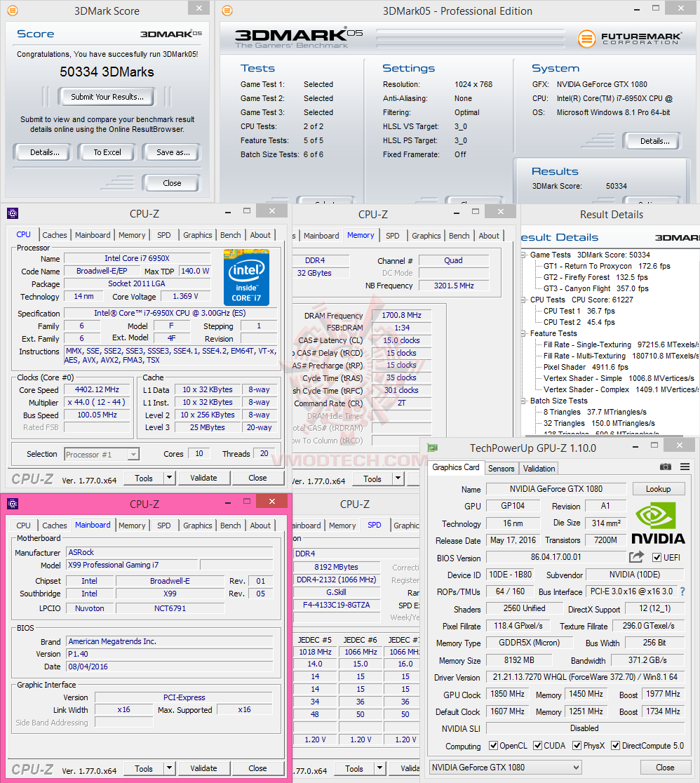Click the Tools button in CPU-Z CPU window

click(x=144, y=478)
